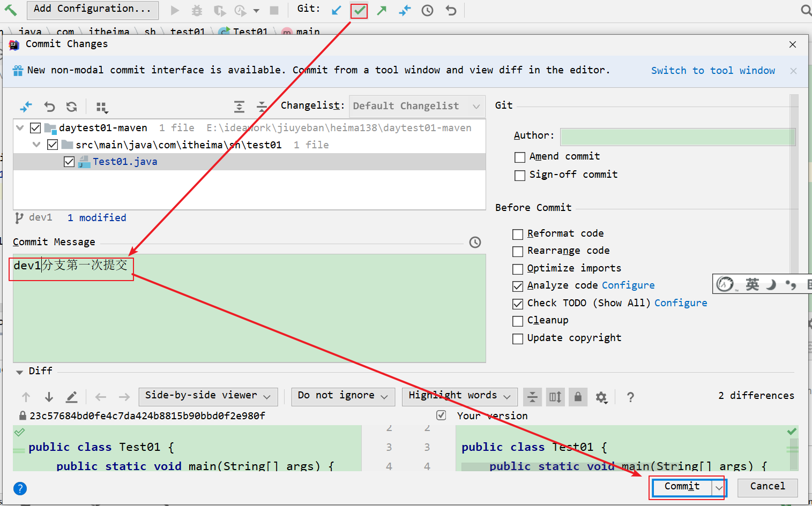The image size is (812, 506).
Task: Open the Side-by-side viewer dropdown
Action: (x=208, y=396)
